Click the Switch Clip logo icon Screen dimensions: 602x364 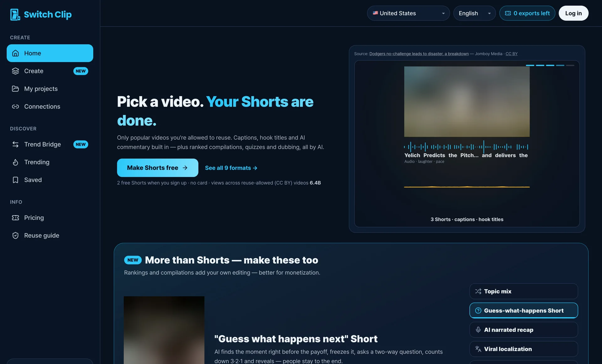point(15,14)
